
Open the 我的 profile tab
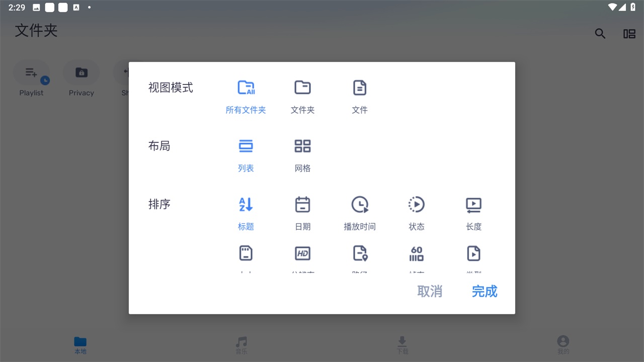coord(563,345)
